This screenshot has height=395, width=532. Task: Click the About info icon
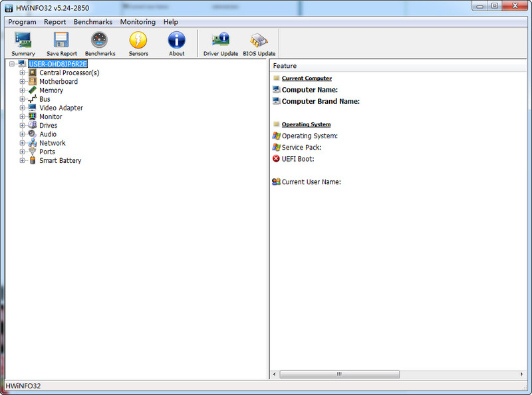click(x=176, y=43)
